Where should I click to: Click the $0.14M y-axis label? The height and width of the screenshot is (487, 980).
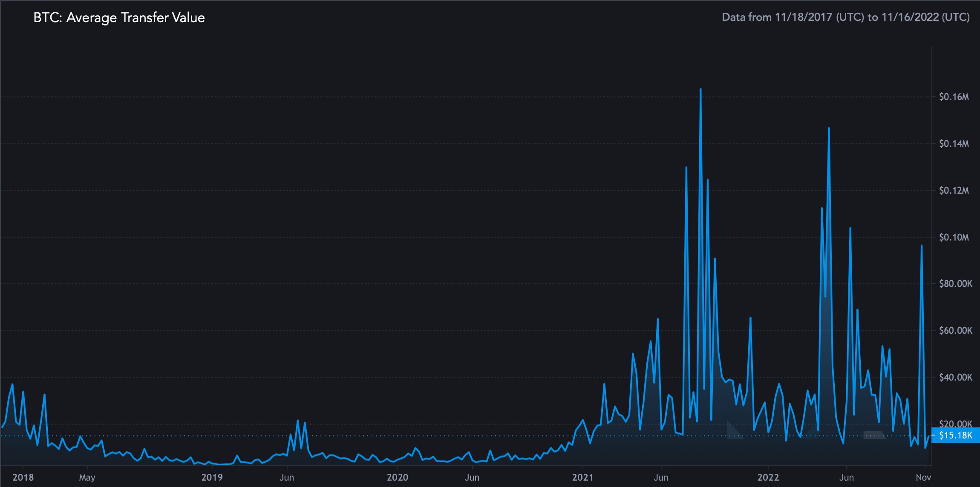point(954,144)
